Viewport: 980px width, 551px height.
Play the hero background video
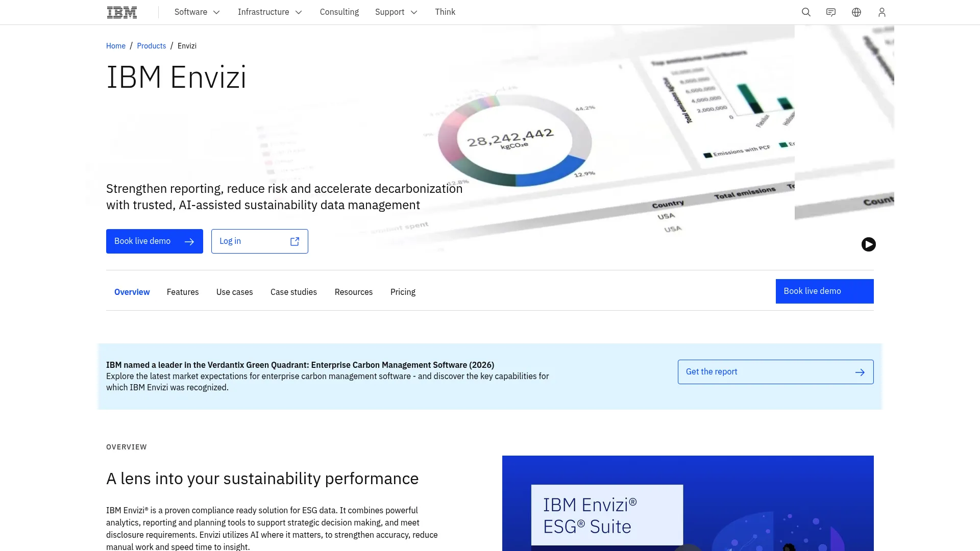[869, 244]
